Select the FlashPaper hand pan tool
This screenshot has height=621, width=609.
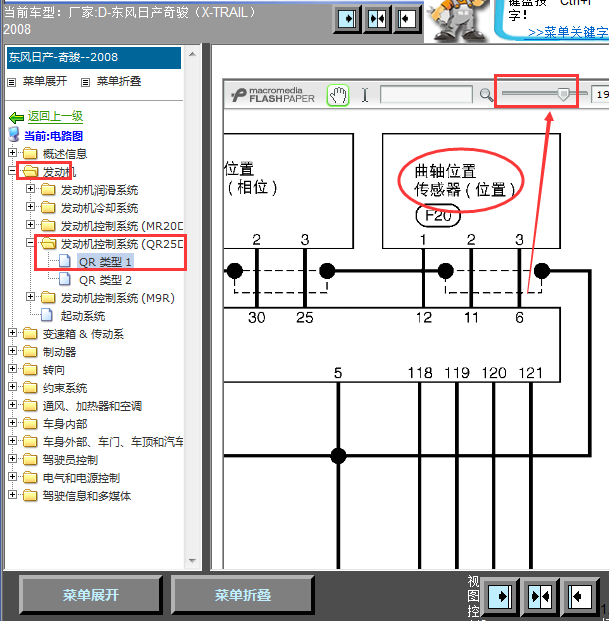[x=338, y=95]
